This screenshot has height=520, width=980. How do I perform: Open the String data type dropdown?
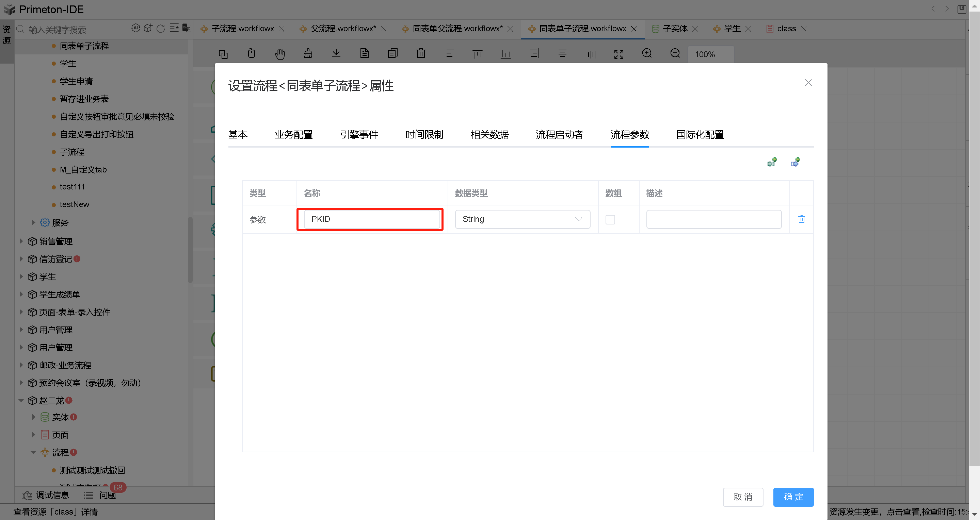tap(522, 219)
